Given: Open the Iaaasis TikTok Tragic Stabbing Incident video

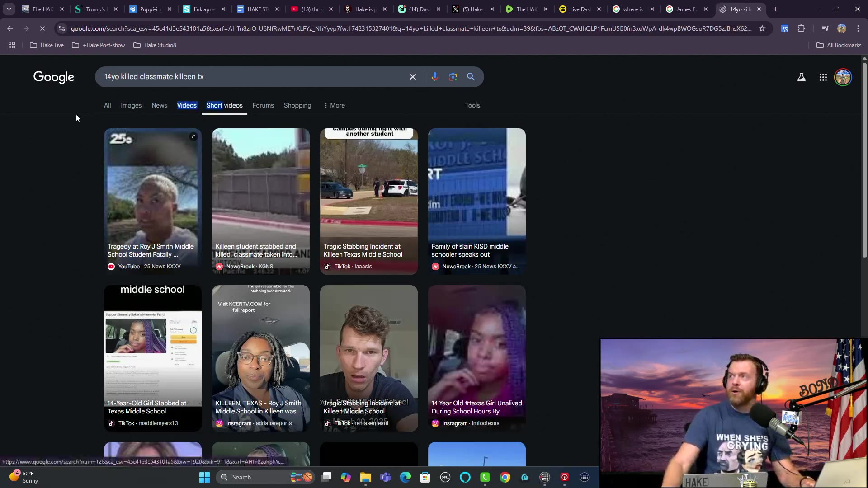Looking at the screenshot, I should [x=369, y=202].
